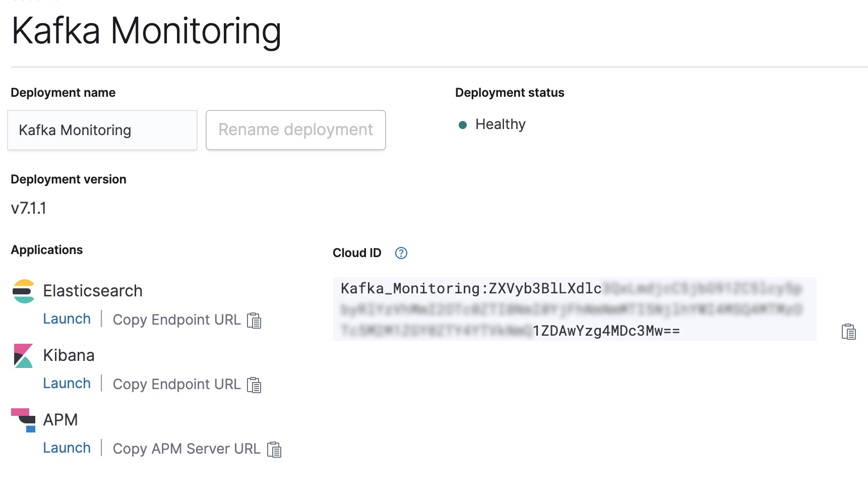
Task: Click the Kibana logo icon
Action: pyautogui.click(x=23, y=356)
